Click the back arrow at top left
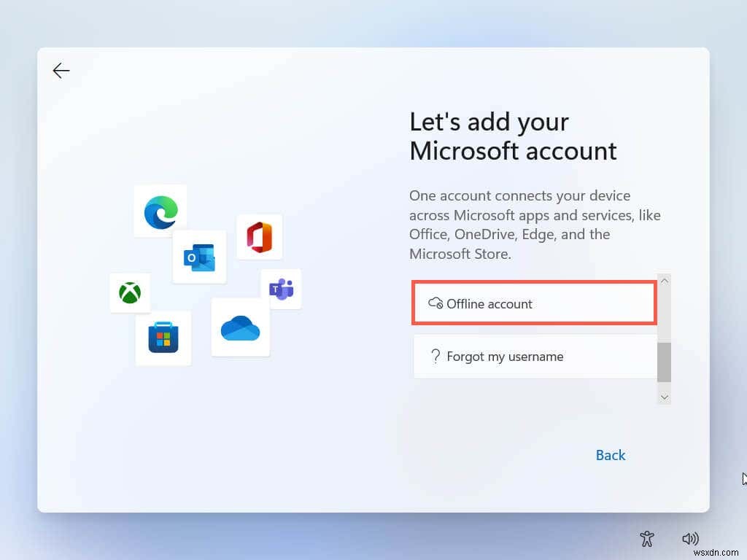Screen dimensions: 747x560 click(x=61, y=71)
